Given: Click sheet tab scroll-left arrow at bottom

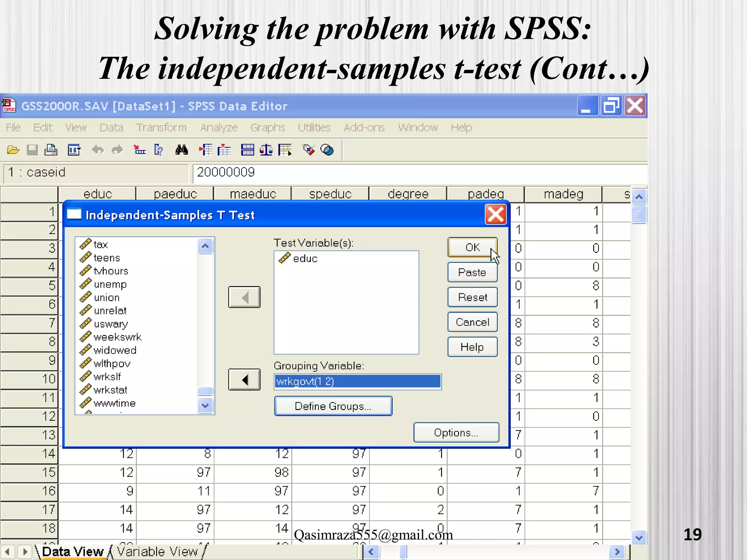Looking at the screenshot, I should click(7, 552).
